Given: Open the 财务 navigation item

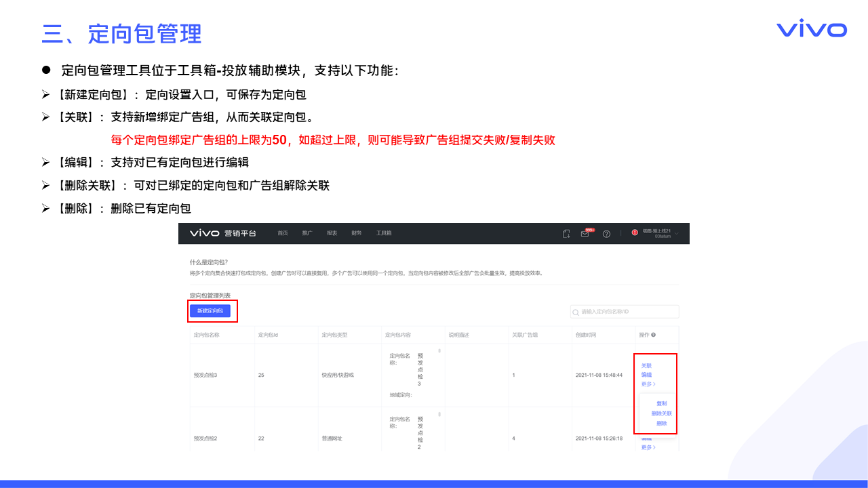Looking at the screenshot, I should tap(356, 233).
